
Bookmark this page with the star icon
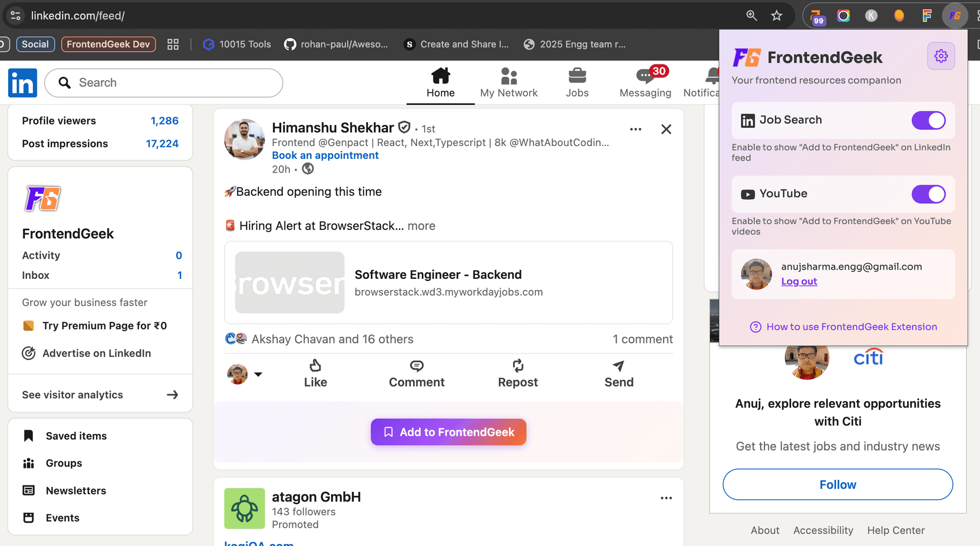click(x=776, y=16)
